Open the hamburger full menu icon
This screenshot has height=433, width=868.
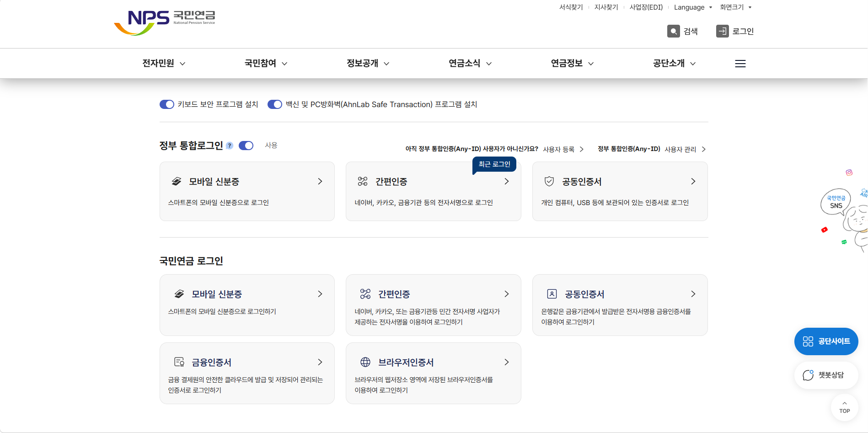(x=740, y=64)
